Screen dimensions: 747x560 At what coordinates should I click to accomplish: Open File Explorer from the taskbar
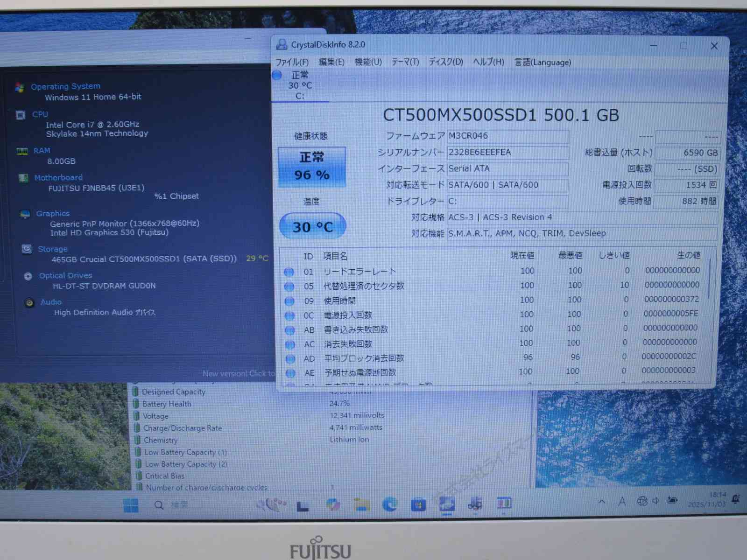361,504
